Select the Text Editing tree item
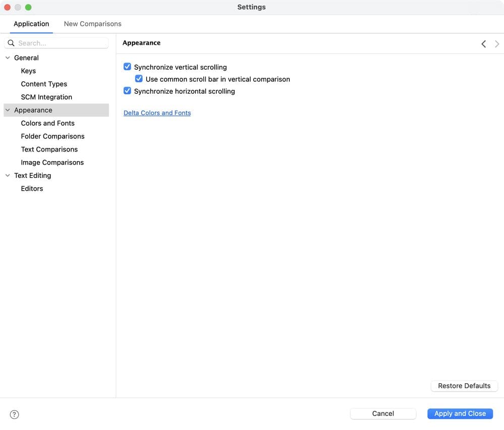Screen dimensions: 504x430 pos(32,176)
